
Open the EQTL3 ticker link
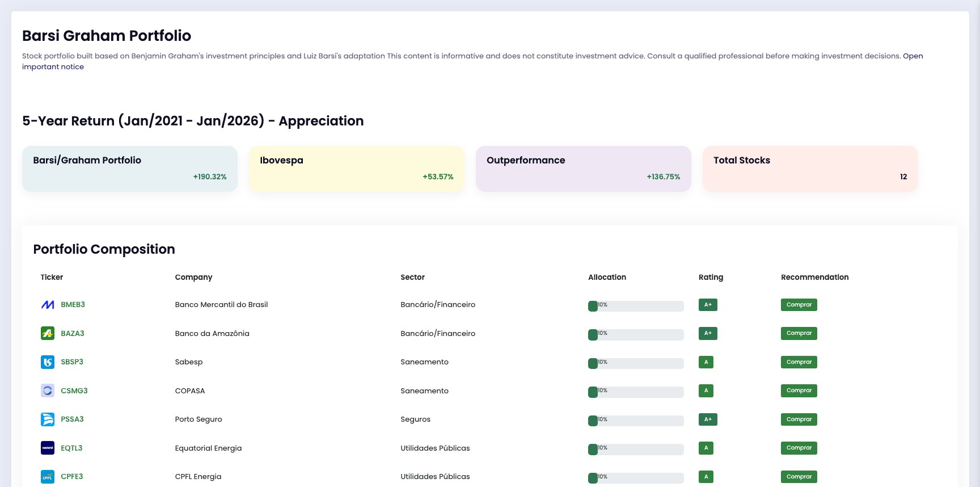[x=71, y=448]
